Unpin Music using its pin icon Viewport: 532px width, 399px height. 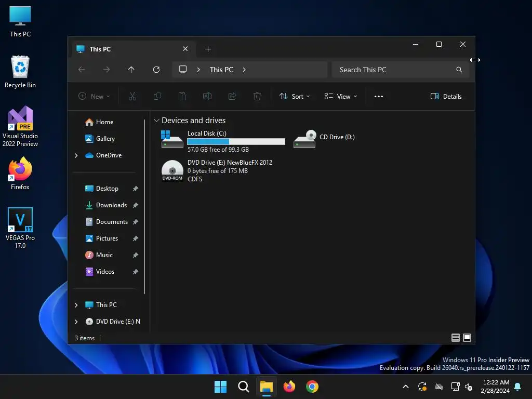point(136,255)
